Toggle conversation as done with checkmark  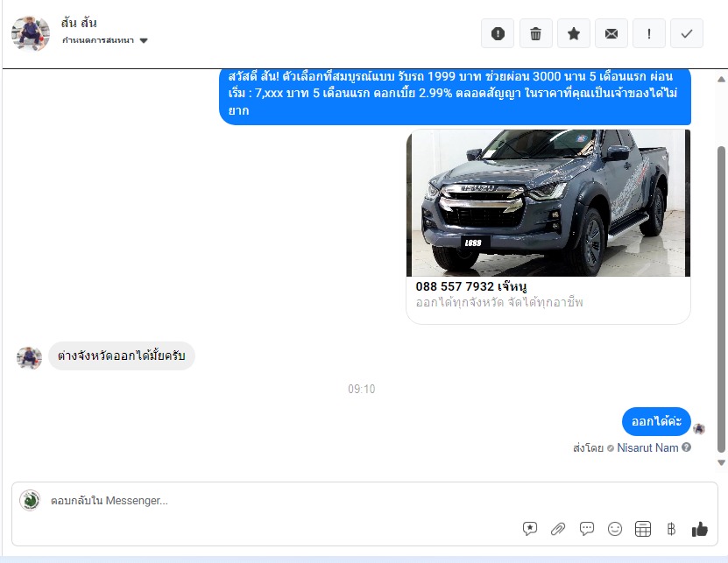coord(687,33)
